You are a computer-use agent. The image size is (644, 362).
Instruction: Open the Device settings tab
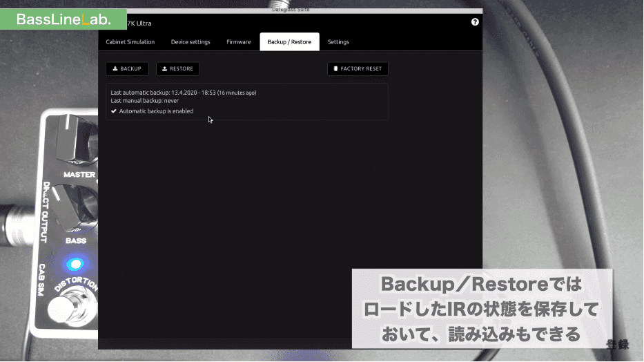point(191,42)
